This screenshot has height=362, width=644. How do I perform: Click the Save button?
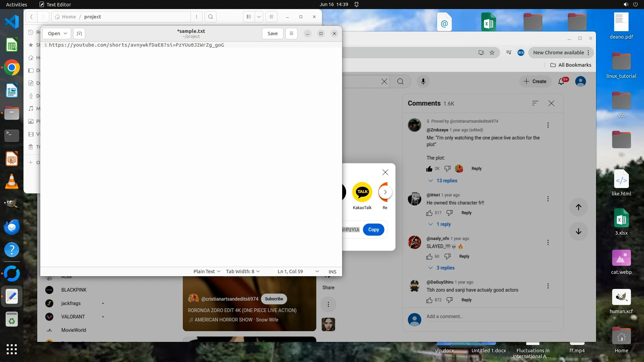click(x=272, y=34)
